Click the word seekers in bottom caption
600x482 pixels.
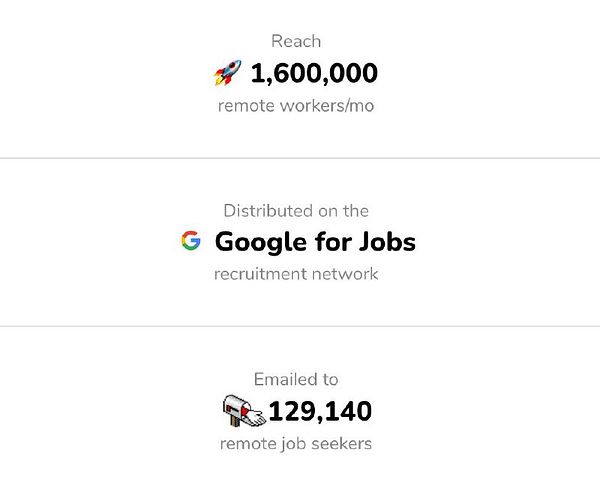coord(342,443)
